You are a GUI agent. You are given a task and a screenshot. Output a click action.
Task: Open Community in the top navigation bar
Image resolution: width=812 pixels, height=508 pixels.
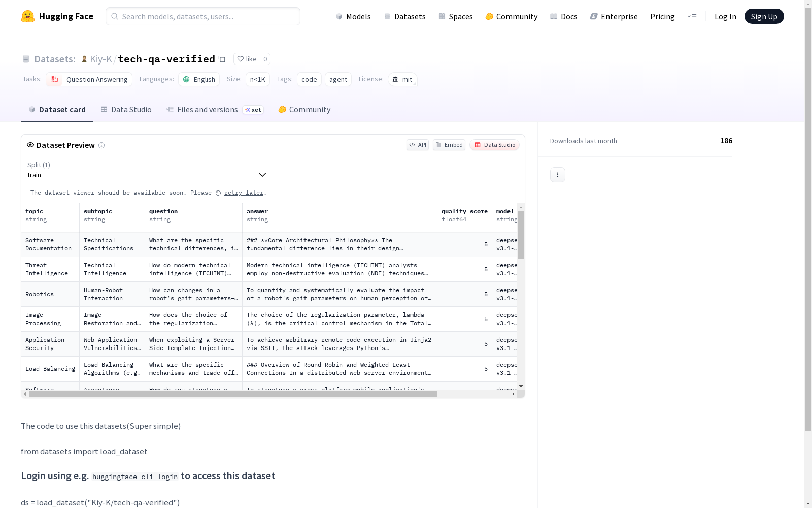click(x=512, y=16)
